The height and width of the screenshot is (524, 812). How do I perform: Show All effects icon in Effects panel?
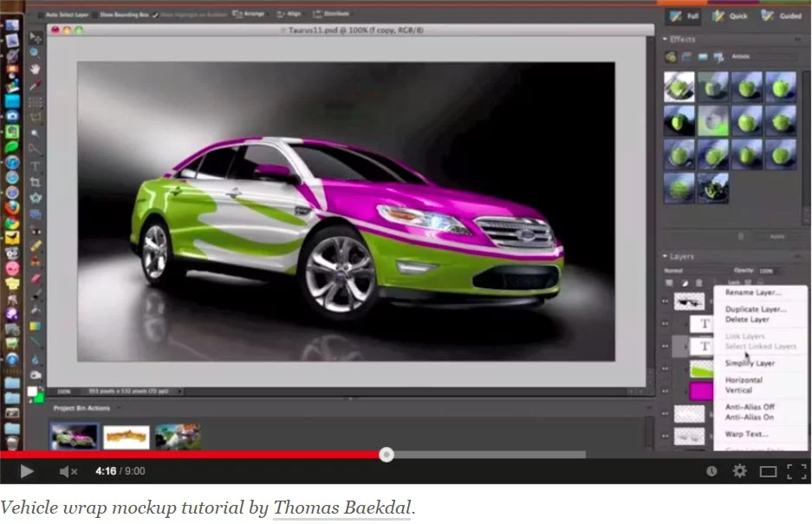click(718, 57)
